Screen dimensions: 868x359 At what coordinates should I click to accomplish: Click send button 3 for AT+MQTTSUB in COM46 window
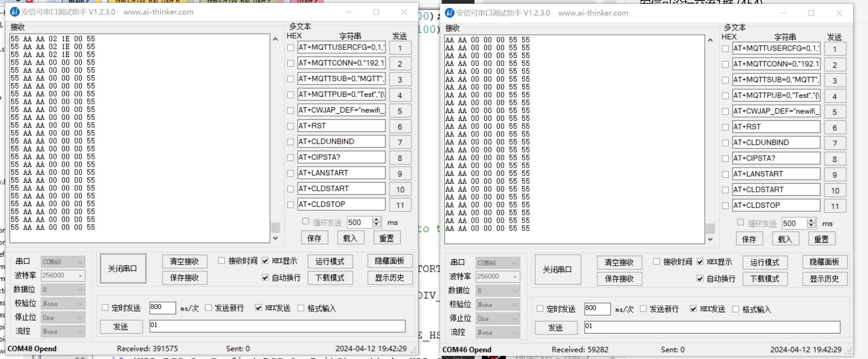835,80
